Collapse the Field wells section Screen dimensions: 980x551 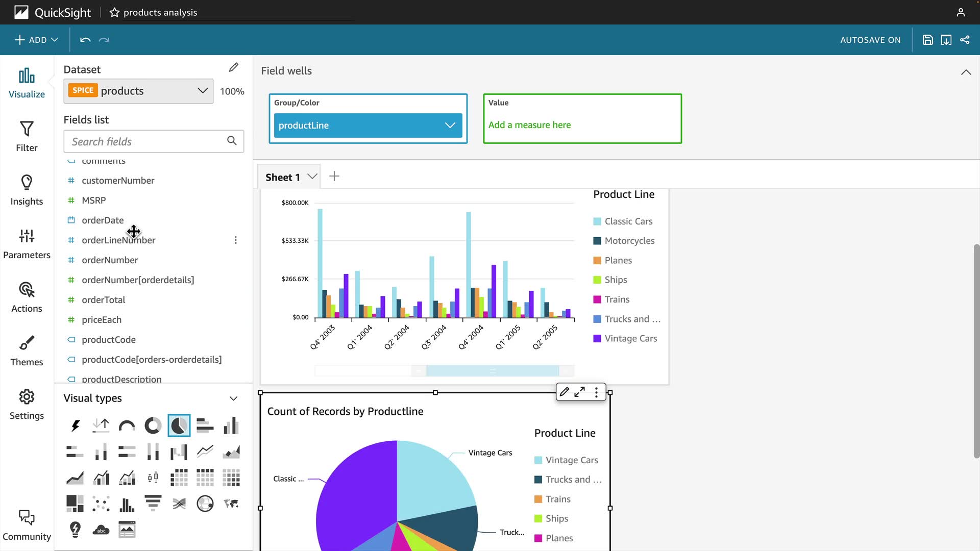tap(966, 72)
